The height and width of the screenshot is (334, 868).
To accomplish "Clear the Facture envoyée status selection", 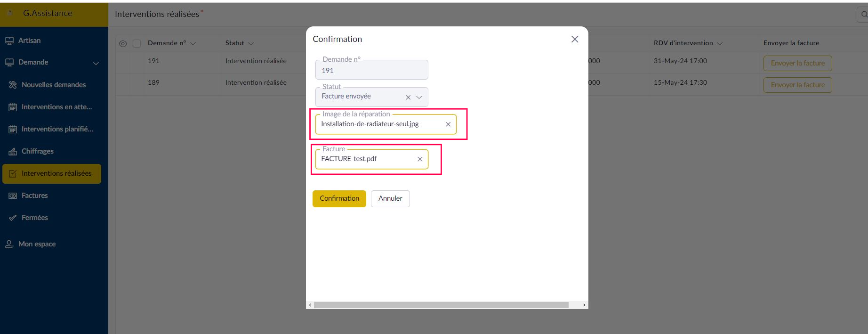I will (408, 98).
